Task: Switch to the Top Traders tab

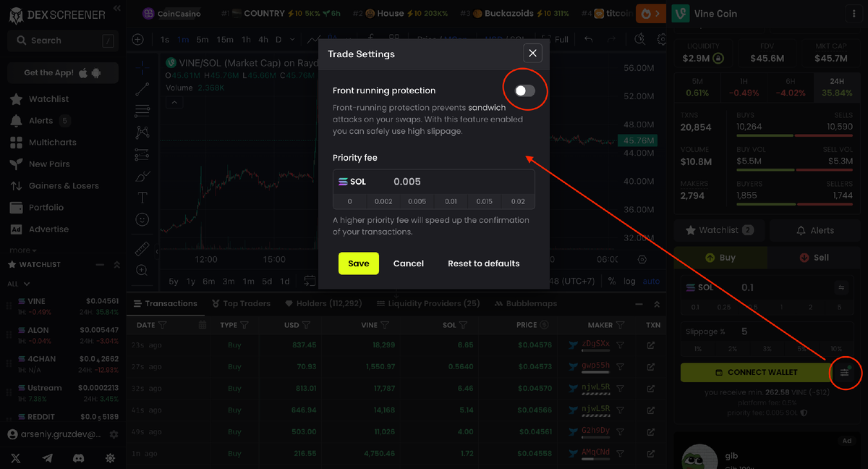Action: pyautogui.click(x=242, y=304)
